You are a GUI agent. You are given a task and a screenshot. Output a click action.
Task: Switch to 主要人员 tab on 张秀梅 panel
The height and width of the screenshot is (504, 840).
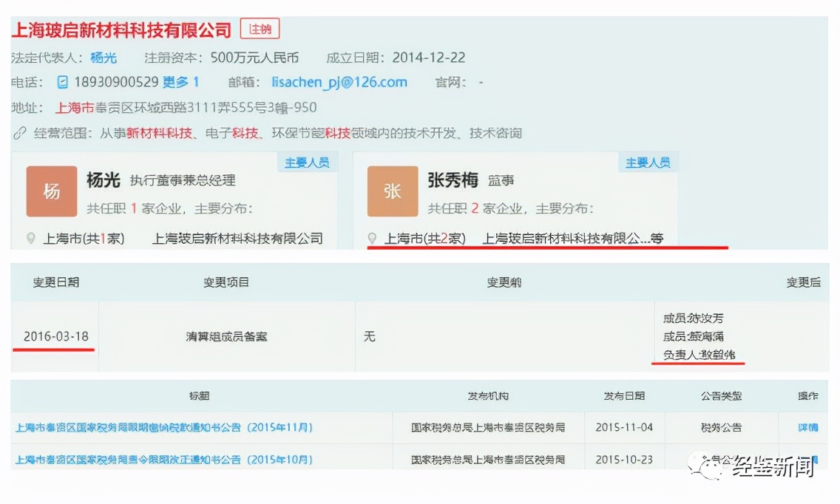click(x=648, y=162)
